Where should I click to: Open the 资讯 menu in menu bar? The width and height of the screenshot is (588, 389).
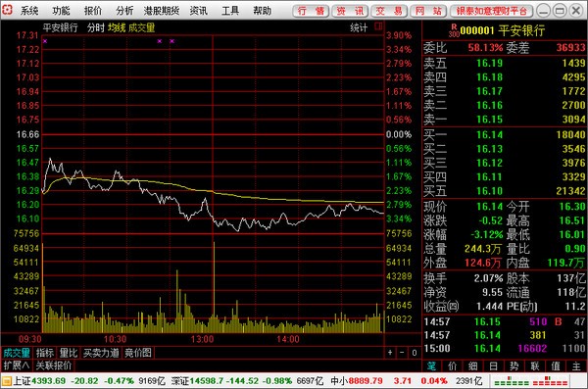point(198,11)
